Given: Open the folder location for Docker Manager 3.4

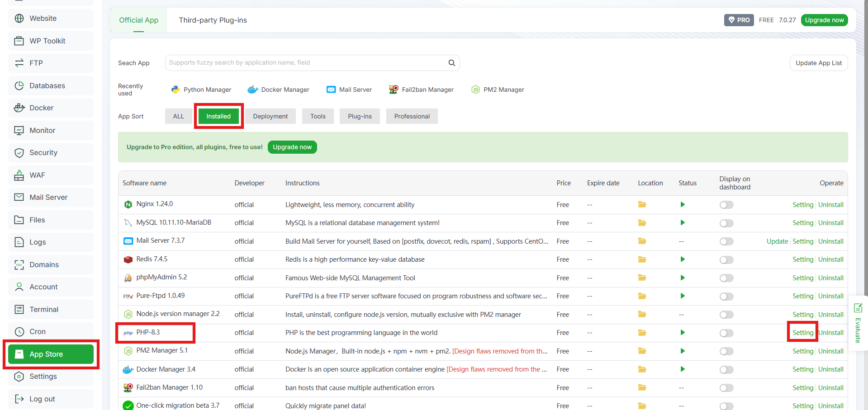Looking at the screenshot, I should click(x=642, y=369).
